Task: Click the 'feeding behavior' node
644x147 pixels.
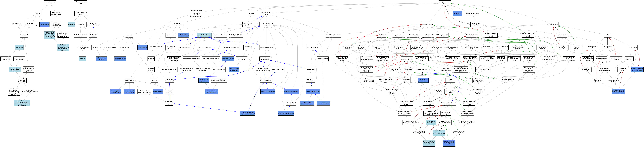Action: click(125, 47)
